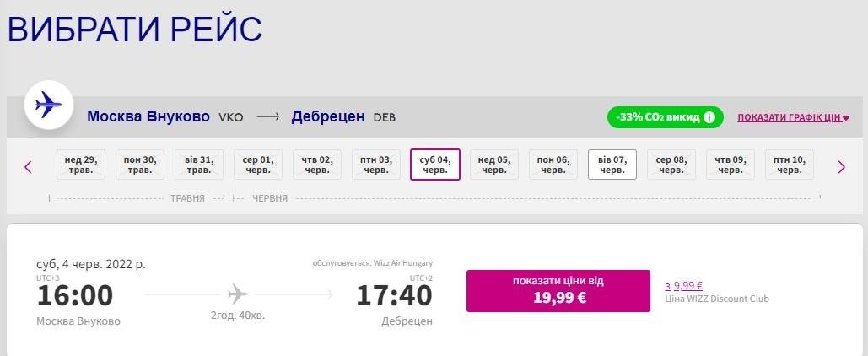
Task: Go to next dates with right arrow
Action: [841, 167]
